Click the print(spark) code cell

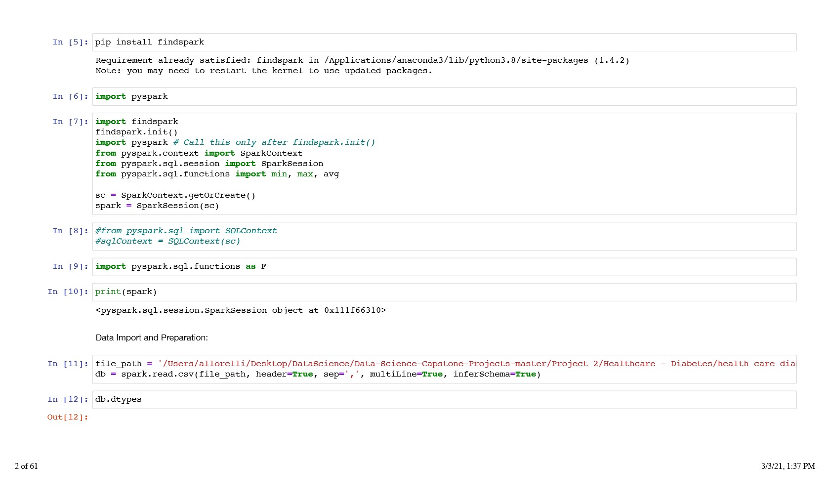point(444,292)
